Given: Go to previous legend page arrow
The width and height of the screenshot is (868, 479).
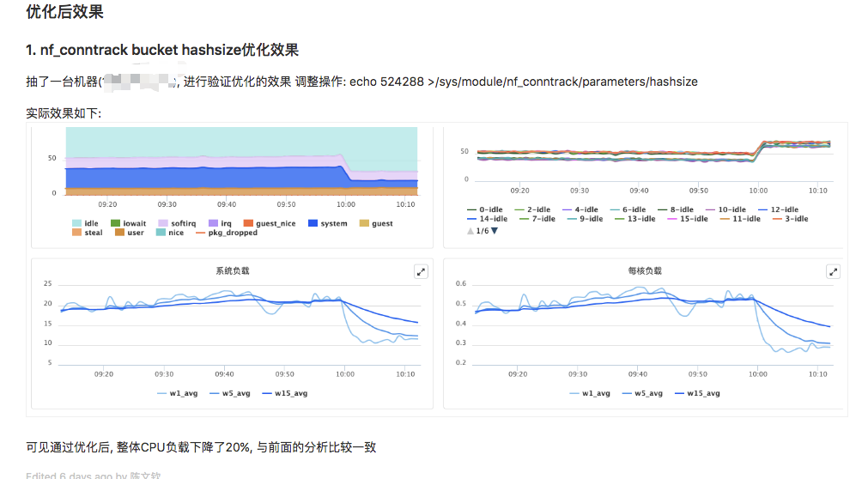Looking at the screenshot, I should point(470,231).
